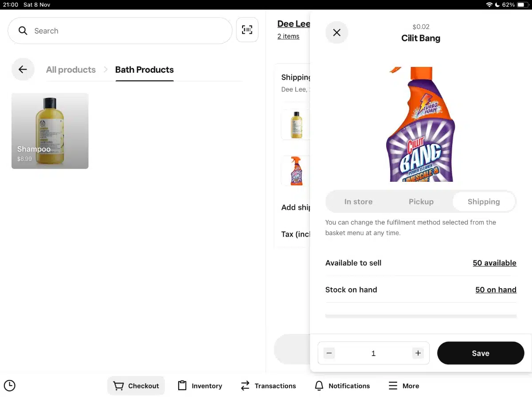The height and width of the screenshot is (399, 532).
Task: Open the Inventory clipboard icon
Action: 182,386
